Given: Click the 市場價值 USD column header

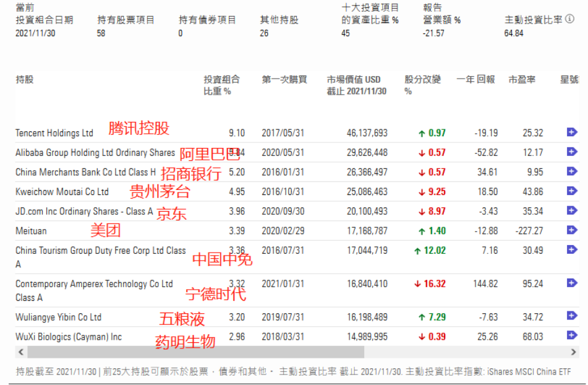Looking at the screenshot, I should pos(356,85).
